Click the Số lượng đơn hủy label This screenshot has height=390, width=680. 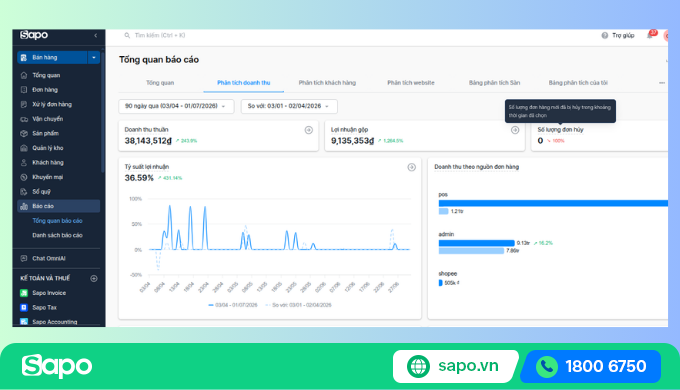coord(560,130)
